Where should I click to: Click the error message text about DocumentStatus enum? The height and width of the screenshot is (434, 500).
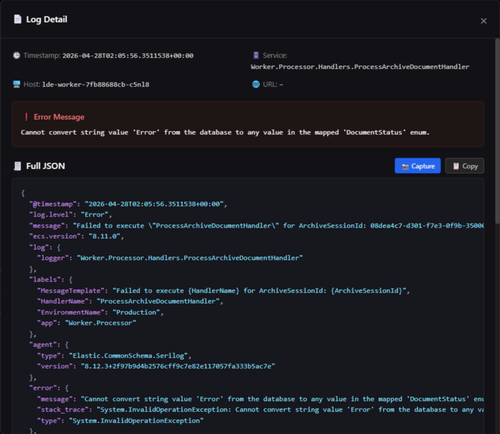pyautogui.click(x=225, y=133)
